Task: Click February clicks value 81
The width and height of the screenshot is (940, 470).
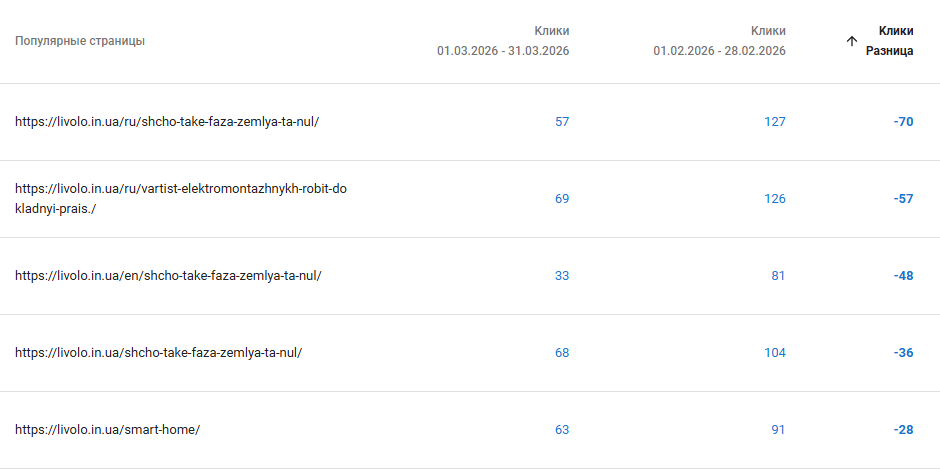Action: coord(778,276)
